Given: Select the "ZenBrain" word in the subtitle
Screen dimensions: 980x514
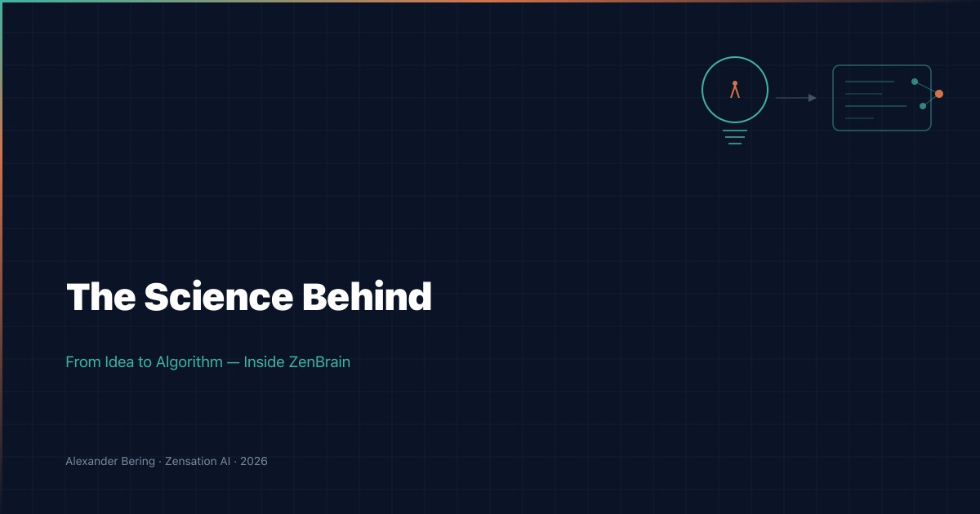Looking at the screenshot, I should [x=319, y=362].
